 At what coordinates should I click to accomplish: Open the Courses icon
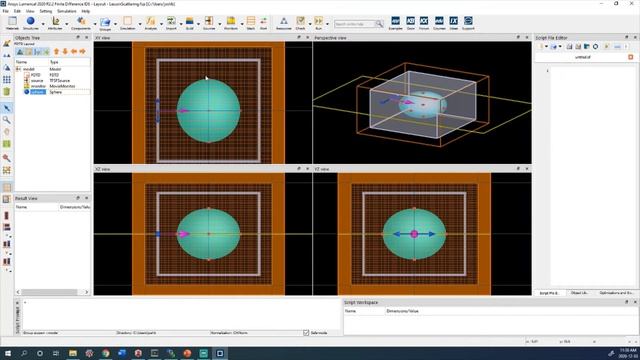coord(439,21)
